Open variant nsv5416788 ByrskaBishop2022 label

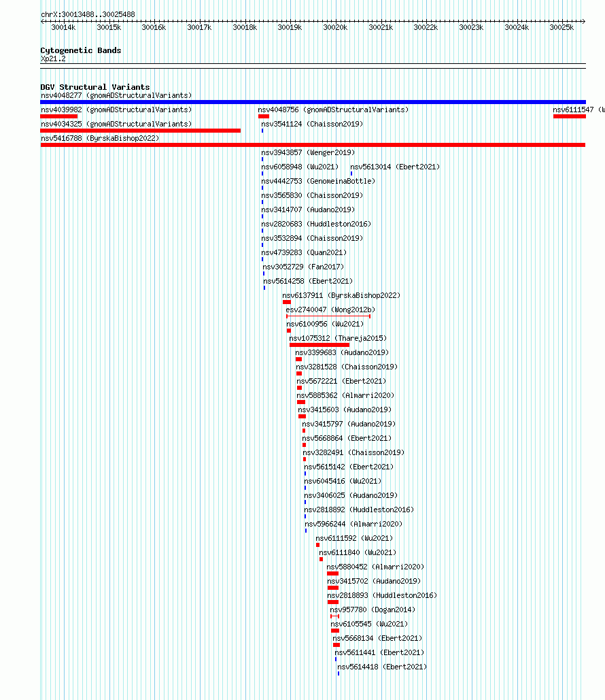click(100, 138)
